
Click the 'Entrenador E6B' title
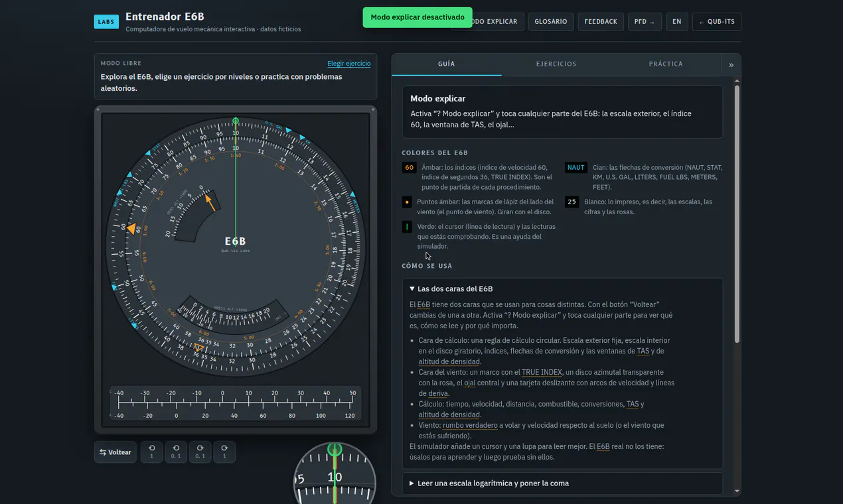[165, 17]
